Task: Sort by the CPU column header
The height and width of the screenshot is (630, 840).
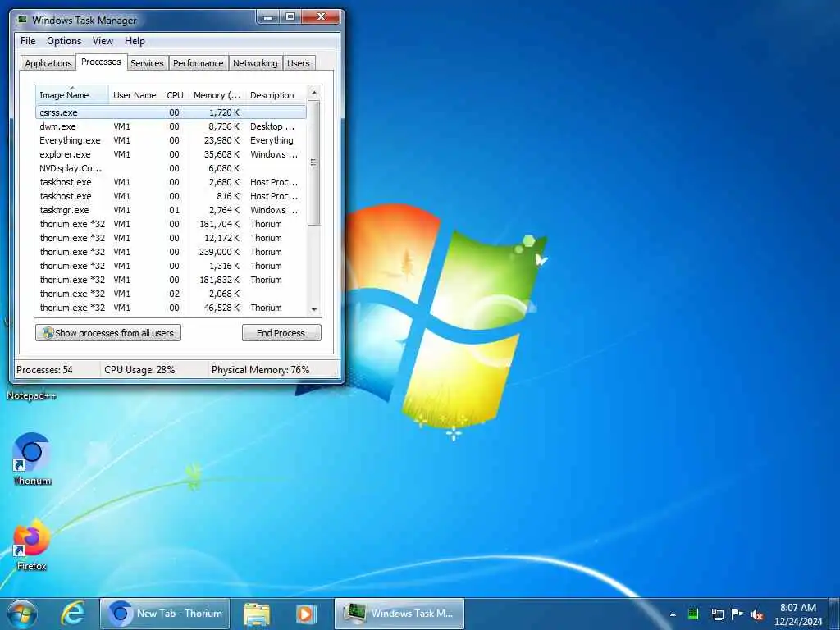Action: point(175,95)
